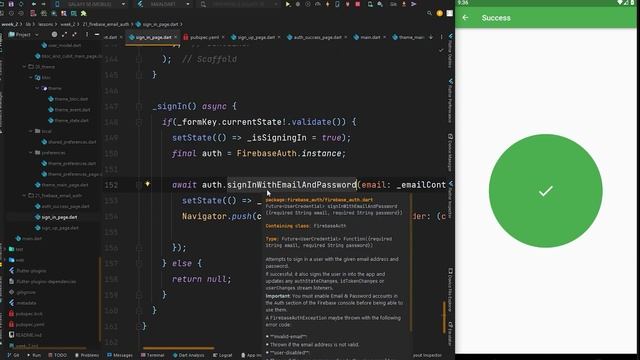
Task: Click the 21_firebase_email_auth breadcrumb
Action: [106, 24]
